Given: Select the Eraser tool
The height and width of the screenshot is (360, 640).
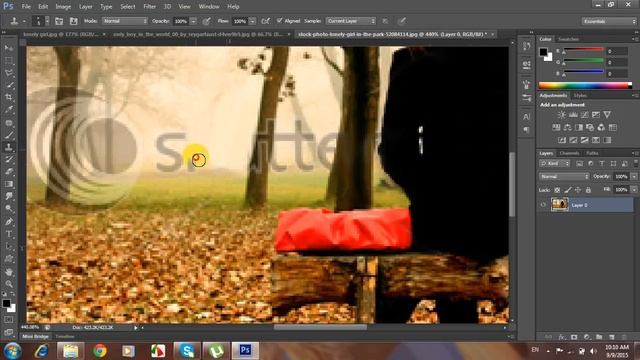Looking at the screenshot, I should tap(9, 171).
